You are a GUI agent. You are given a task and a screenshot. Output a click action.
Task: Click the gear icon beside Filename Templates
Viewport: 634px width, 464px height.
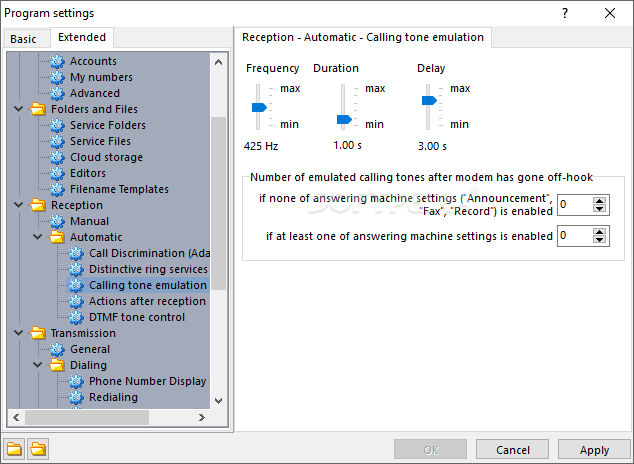(x=57, y=189)
